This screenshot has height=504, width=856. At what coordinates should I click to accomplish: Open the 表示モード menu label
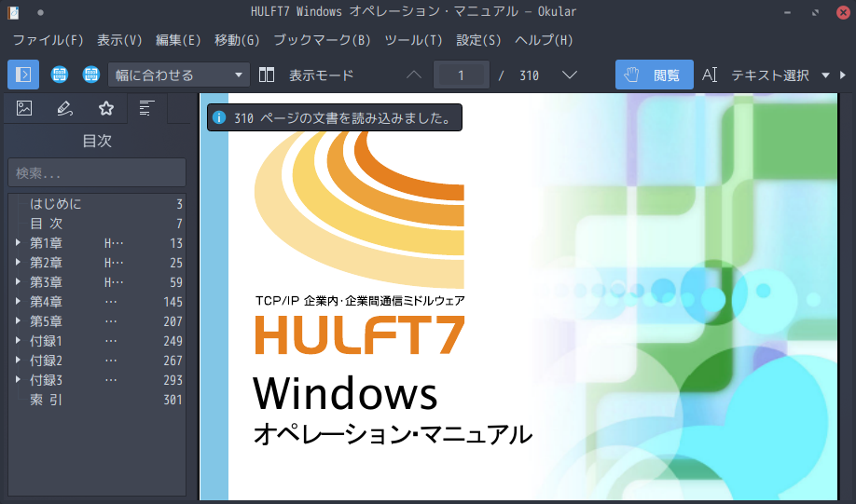point(321,75)
